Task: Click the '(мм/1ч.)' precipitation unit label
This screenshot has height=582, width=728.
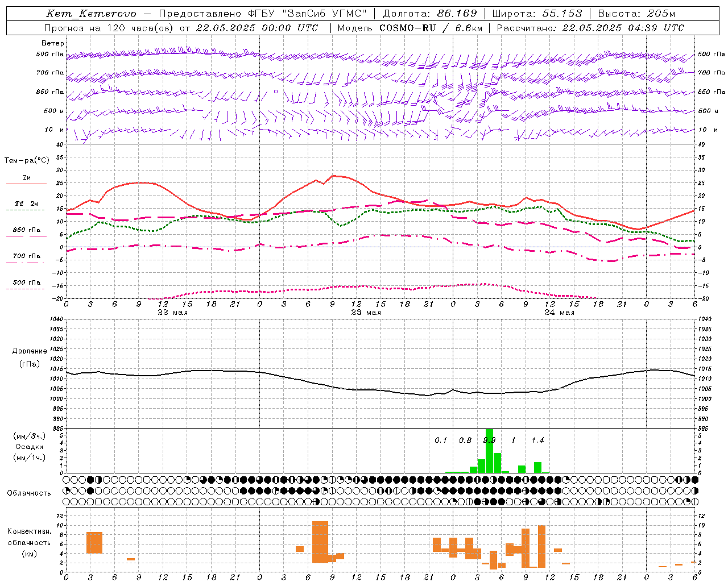Action: tap(30, 458)
